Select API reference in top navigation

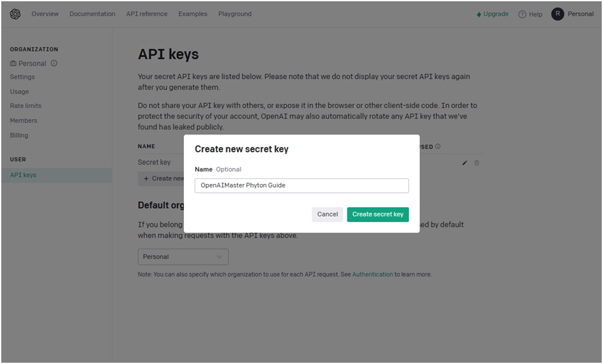click(147, 14)
